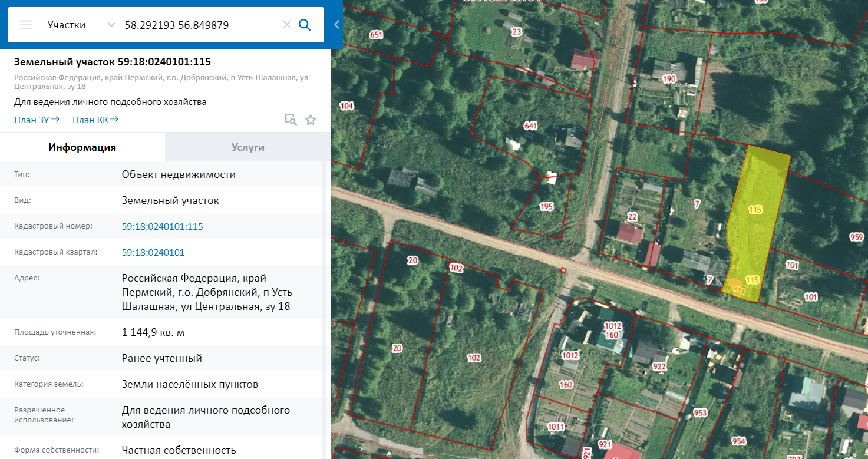Run the search with the magnifier icon
The image size is (868, 459).
[x=305, y=25]
